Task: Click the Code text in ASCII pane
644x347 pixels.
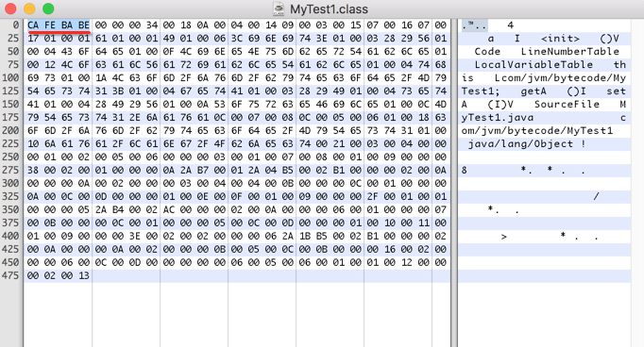Action: pyautogui.click(x=487, y=51)
